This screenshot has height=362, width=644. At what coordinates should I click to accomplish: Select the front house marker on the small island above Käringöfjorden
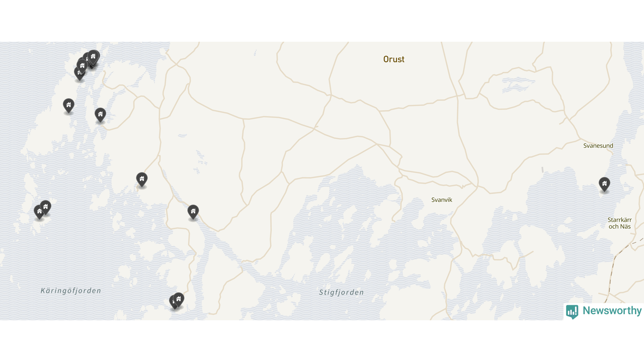(x=39, y=212)
